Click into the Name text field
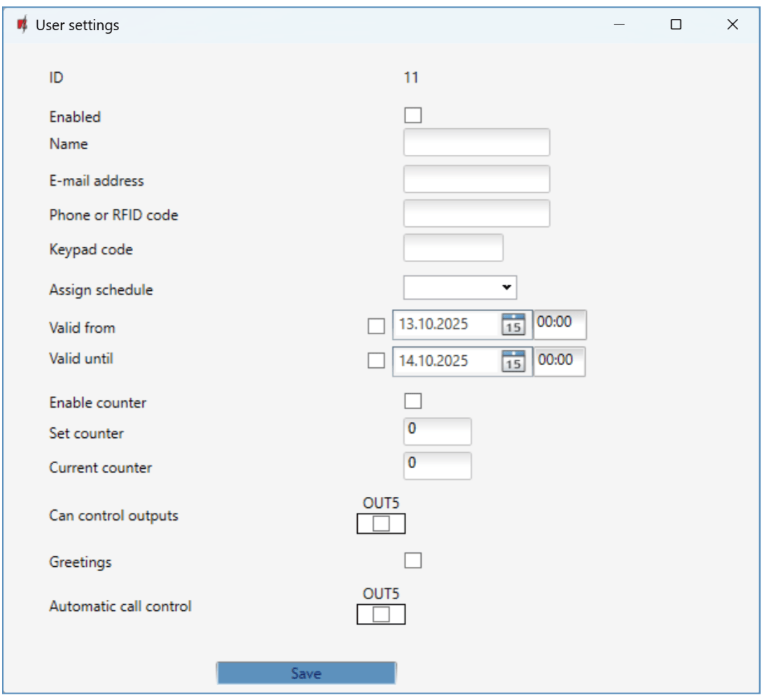The height and width of the screenshot is (700, 762). tap(476, 142)
